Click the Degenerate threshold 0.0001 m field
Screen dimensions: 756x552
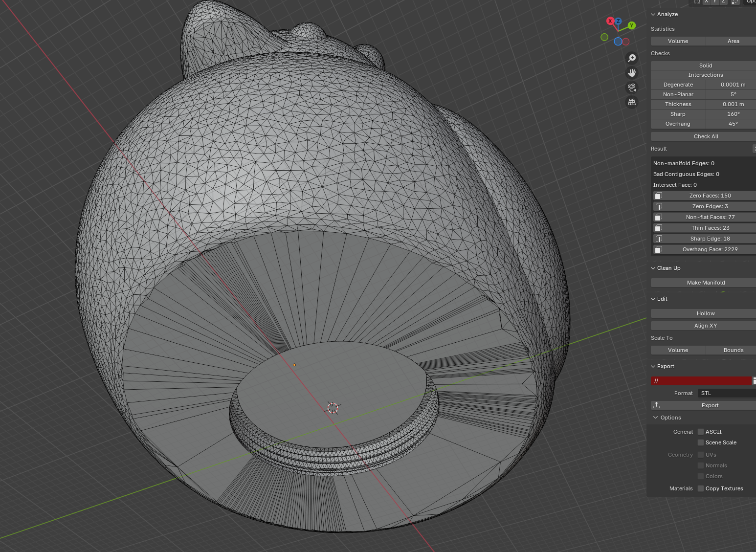(731, 85)
